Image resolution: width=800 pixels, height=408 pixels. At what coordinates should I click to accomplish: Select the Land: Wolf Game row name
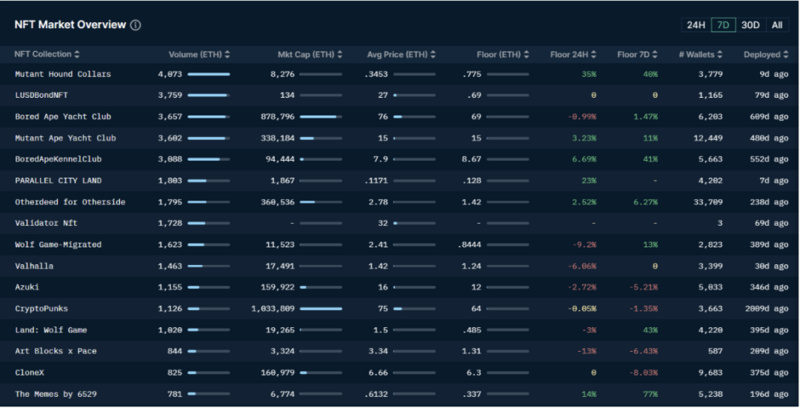(51, 330)
